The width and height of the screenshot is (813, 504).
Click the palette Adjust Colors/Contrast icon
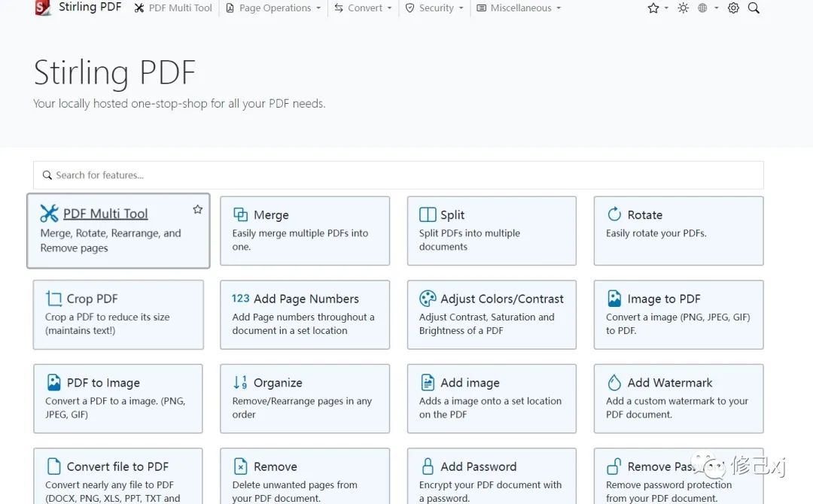pyautogui.click(x=428, y=298)
